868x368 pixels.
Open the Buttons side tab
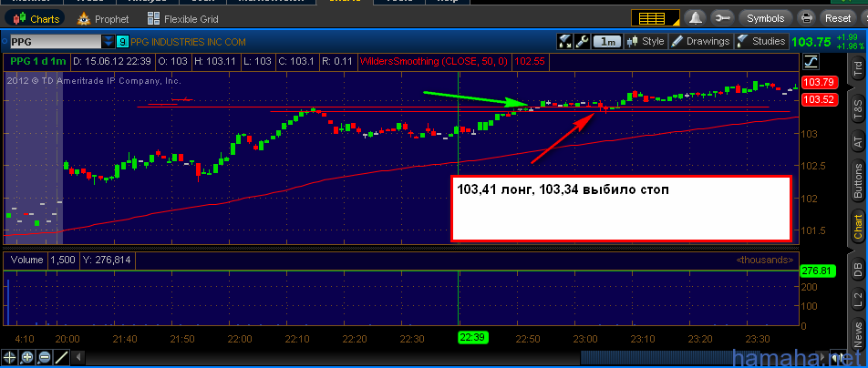pos(857,180)
